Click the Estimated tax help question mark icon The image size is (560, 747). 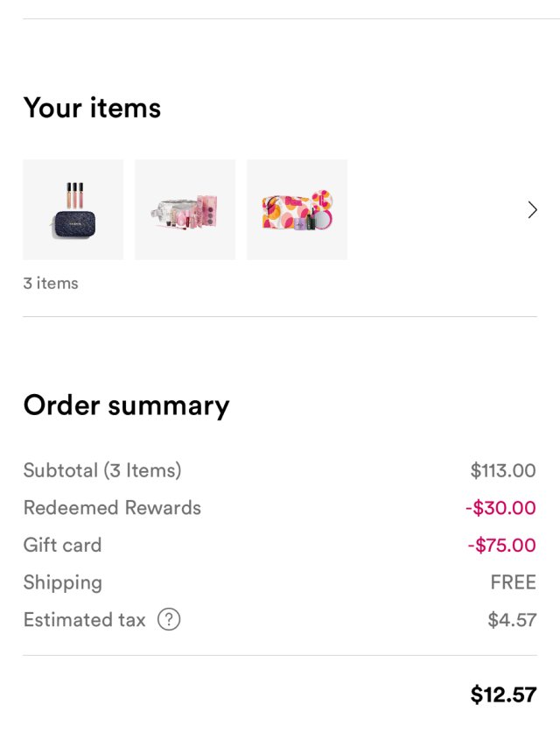[169, 620]
